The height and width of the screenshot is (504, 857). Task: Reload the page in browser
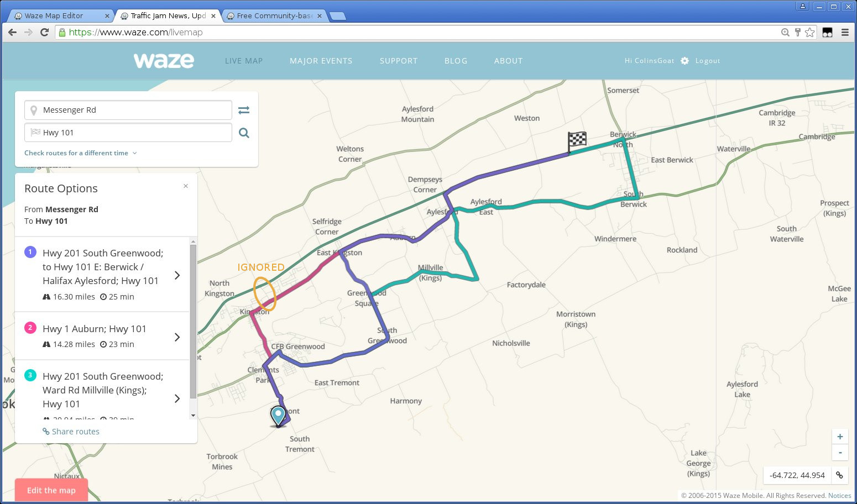click(45, 32)
